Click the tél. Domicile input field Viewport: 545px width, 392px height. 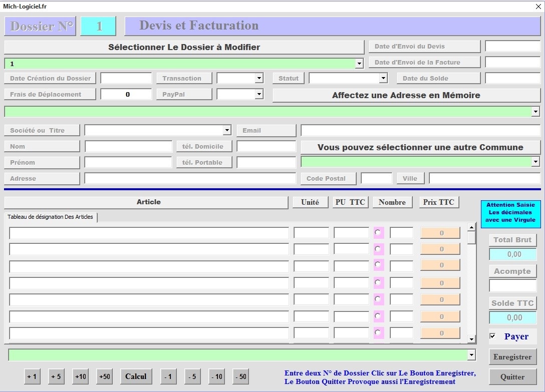[x=266, y=146]
